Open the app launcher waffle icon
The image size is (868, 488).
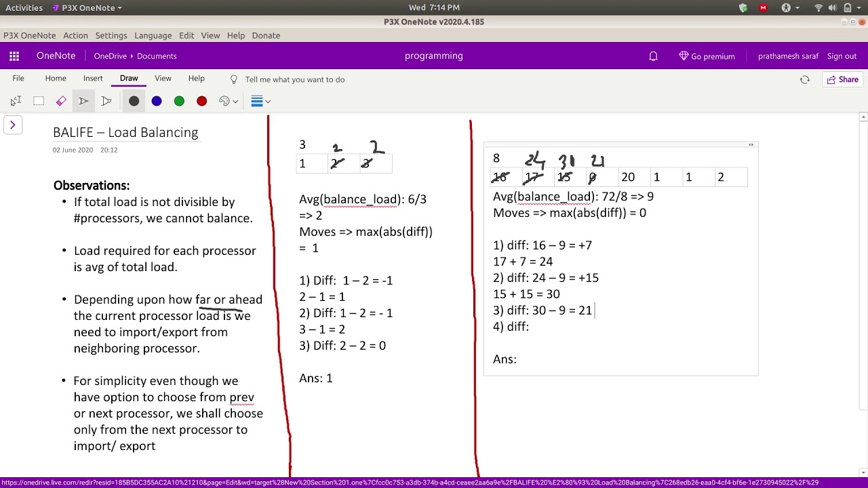(x=14, y=56)
